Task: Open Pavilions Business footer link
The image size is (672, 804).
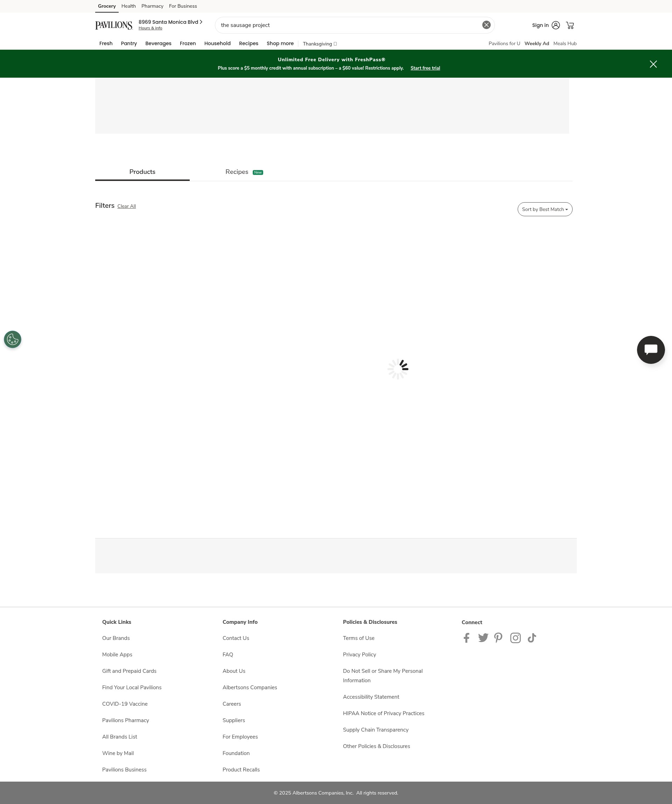Action: click(124, 770)
